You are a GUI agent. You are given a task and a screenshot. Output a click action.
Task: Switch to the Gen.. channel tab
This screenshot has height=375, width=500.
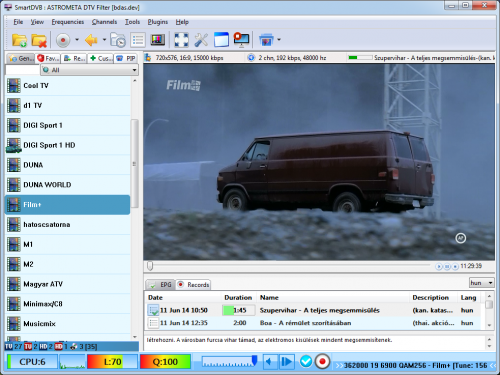[x=21, y=58]
